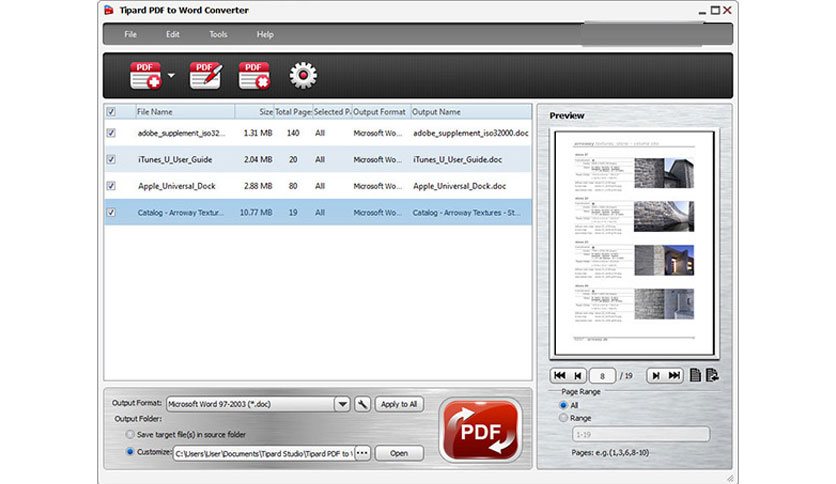
Task: Select the iTunes_U_User_Guide file name
Action: (x=175, y=159)
